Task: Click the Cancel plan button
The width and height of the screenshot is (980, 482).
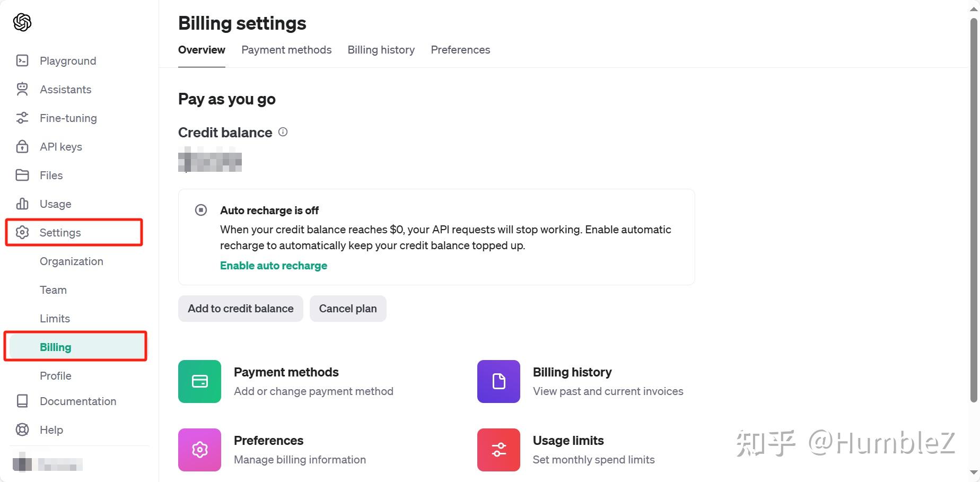Action: 348,309
